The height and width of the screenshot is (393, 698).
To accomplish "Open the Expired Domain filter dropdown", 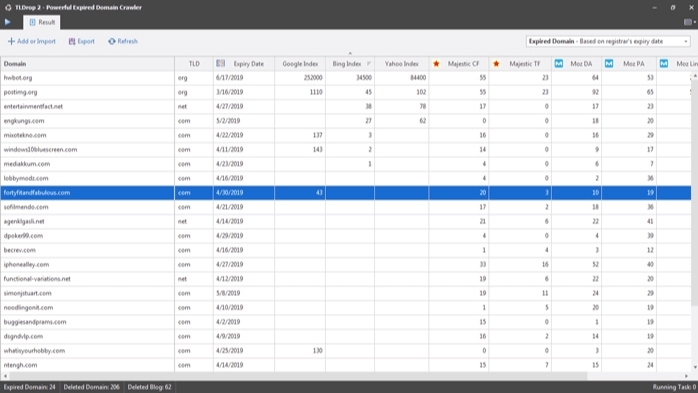I will (608, 41).
